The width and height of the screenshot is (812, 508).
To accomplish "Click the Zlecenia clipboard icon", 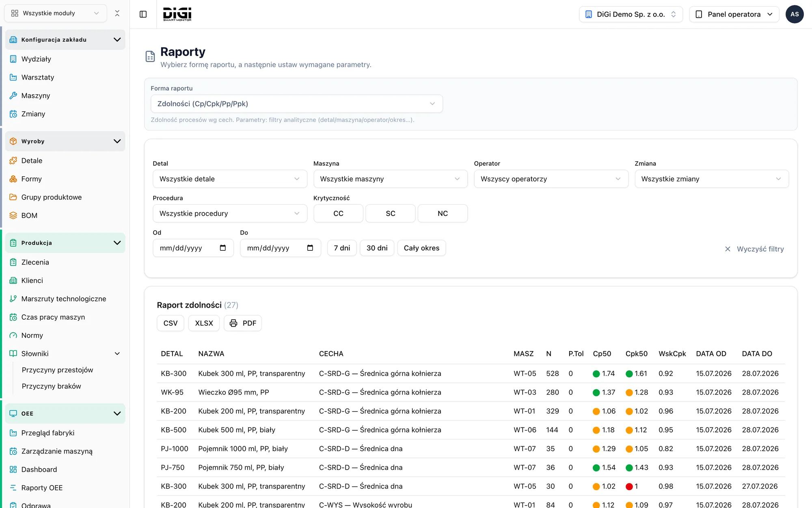I will pyautogui.click(x=13, y=262).
